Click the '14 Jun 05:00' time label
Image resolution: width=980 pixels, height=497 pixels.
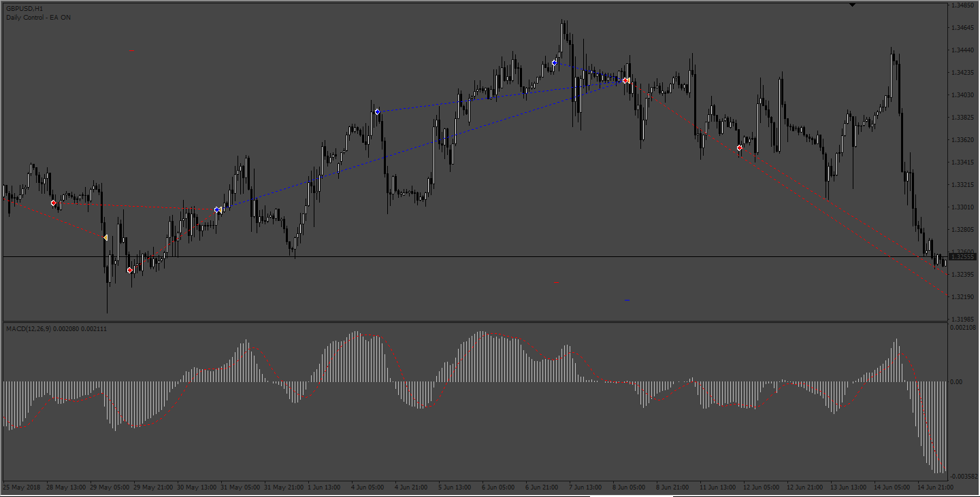coord(892,487)
